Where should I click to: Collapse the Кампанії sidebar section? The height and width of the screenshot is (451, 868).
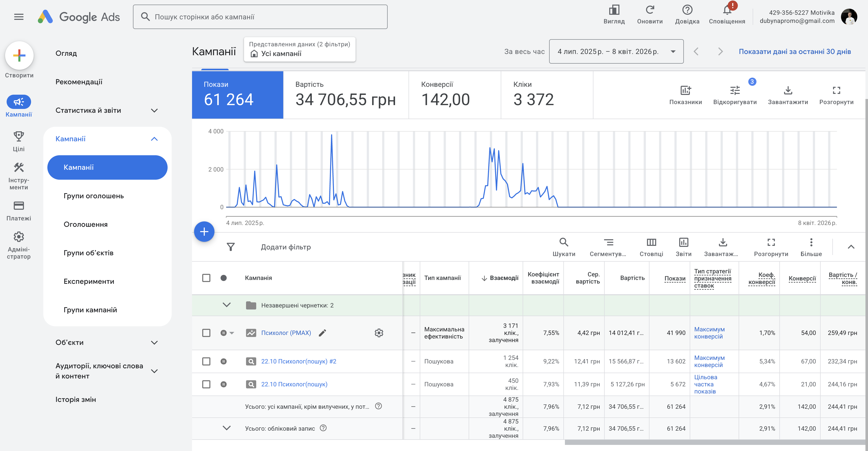[x=154, y=139]
